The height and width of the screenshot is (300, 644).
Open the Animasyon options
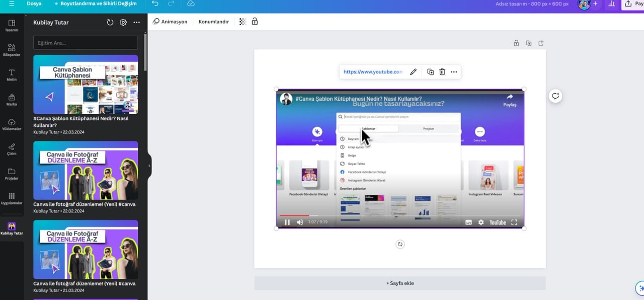[170, 22]
